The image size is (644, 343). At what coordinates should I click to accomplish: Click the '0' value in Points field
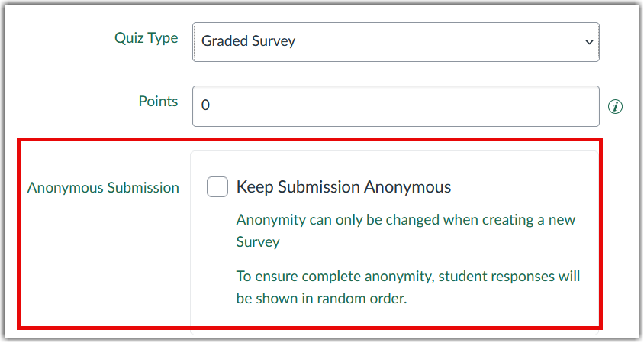[205, 105]
